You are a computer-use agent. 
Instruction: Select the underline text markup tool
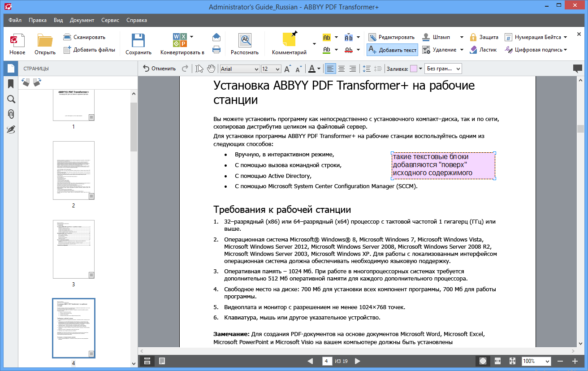tap(327, 50)
